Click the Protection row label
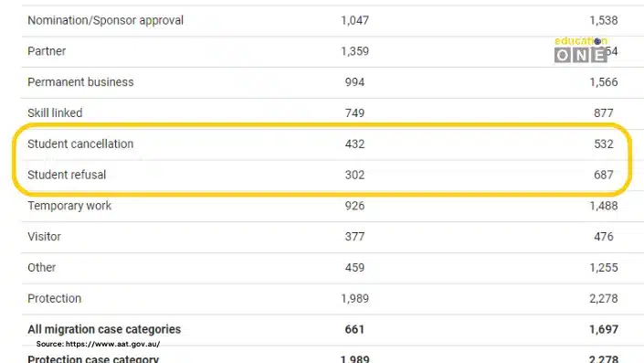 54,298
